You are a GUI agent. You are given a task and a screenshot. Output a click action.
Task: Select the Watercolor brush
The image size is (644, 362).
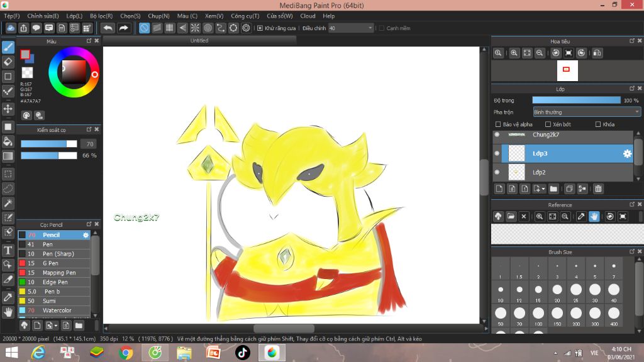tap(54, 310)
